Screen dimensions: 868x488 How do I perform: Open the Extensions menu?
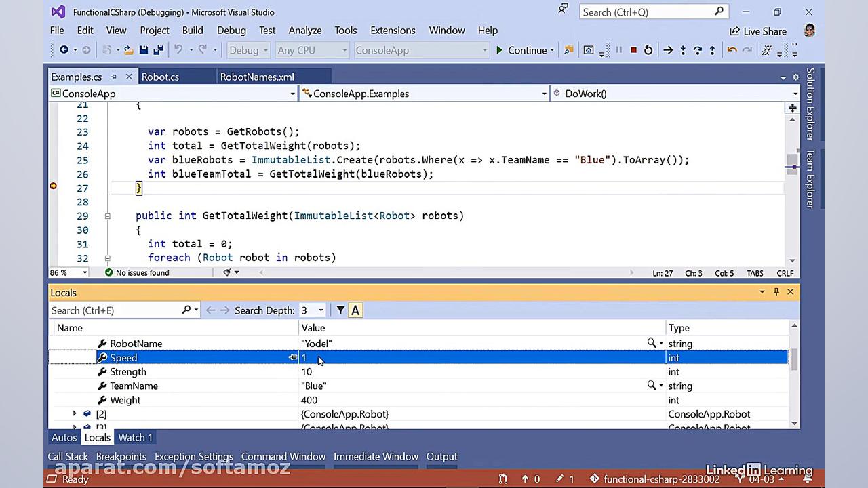(393, 30)
